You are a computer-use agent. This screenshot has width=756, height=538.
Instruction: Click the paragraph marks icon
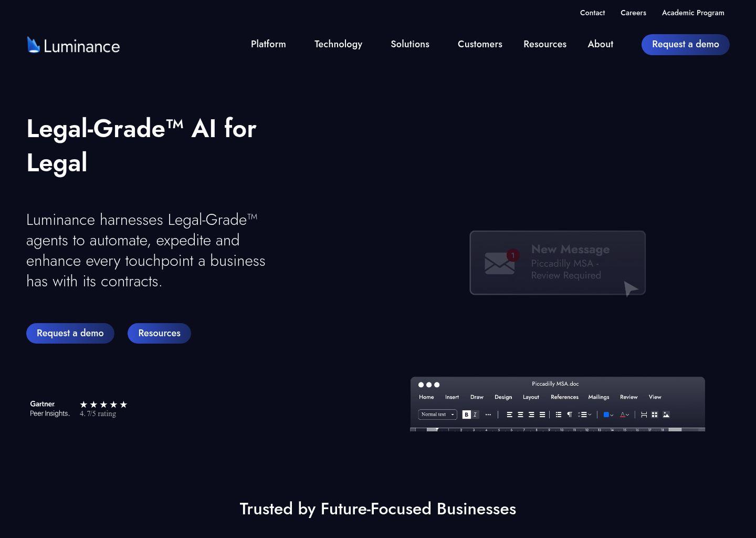tap(570, 415)
